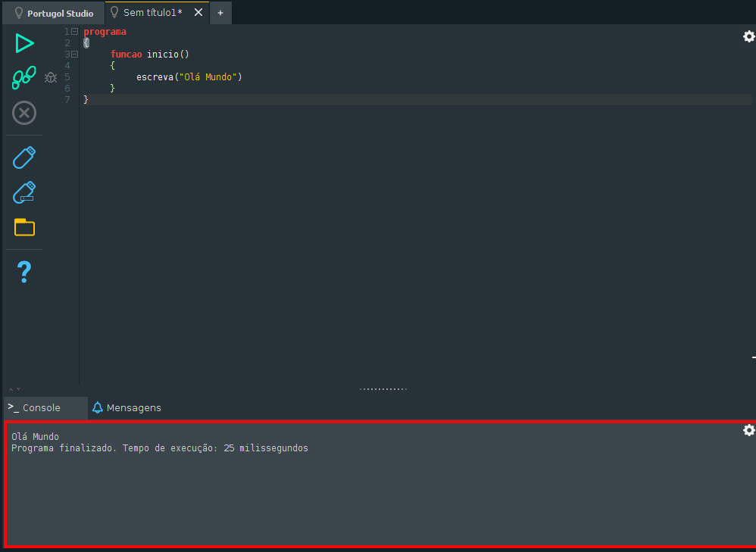This screenshot has width=756, height=552.
Task: Click 'Olá Mundo' output in the console
Action: pos(35,437)
